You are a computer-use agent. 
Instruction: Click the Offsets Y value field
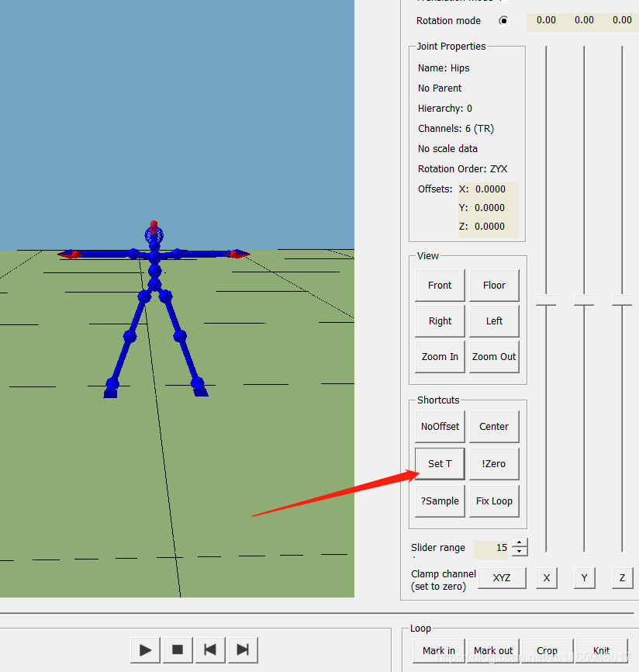click(489, 208)
